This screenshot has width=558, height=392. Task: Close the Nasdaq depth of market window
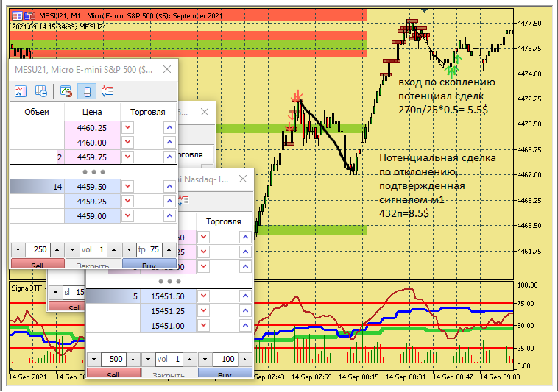tap(243, 179)
